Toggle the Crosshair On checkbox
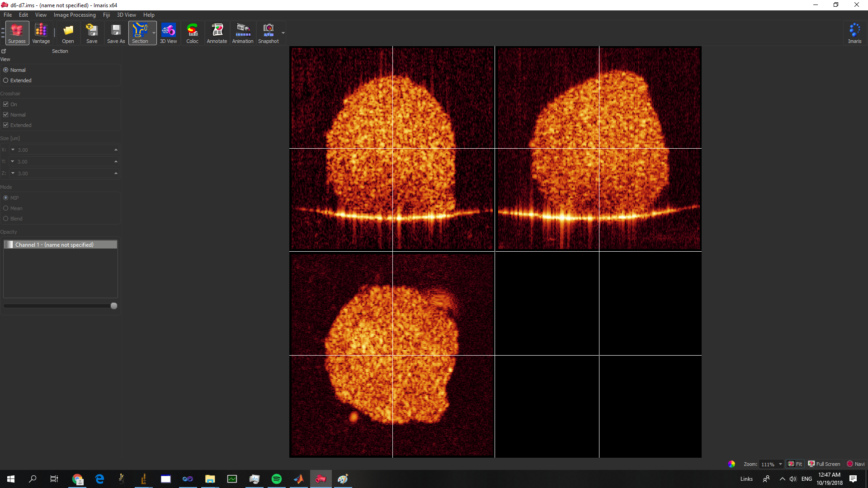This screenshot has width=868, height=488. coord(6,104)
